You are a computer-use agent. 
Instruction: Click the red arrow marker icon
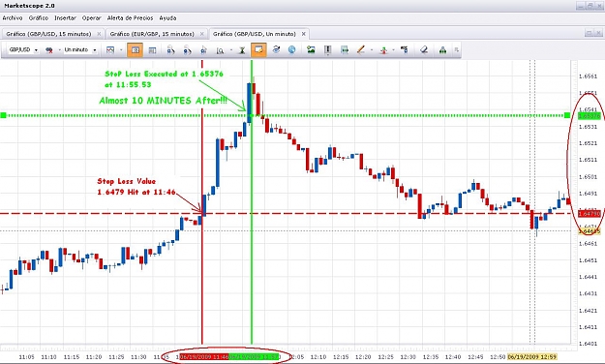[x=383, y=50]
